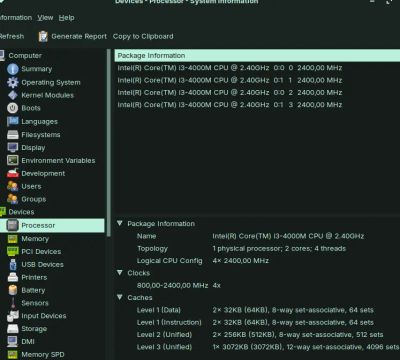This screenshot has height=360, width=400.
Task: Open the Input Devices icon
Action: point(13,316)
